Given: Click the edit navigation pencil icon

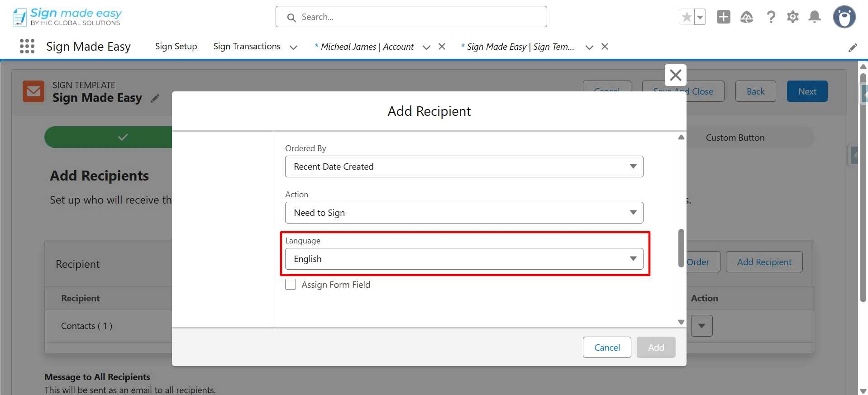Looking at the screenshot, I should click(853, 48).
